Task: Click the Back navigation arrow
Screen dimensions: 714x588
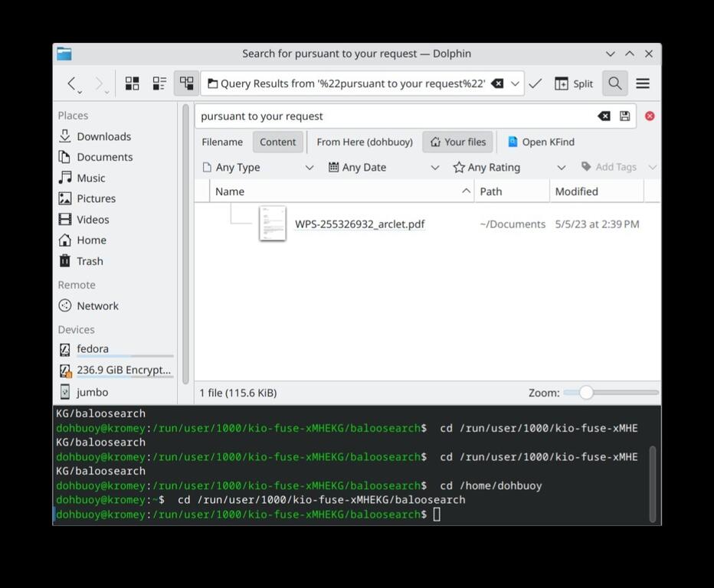Action: pyautogui.click(x=71, y=83)
